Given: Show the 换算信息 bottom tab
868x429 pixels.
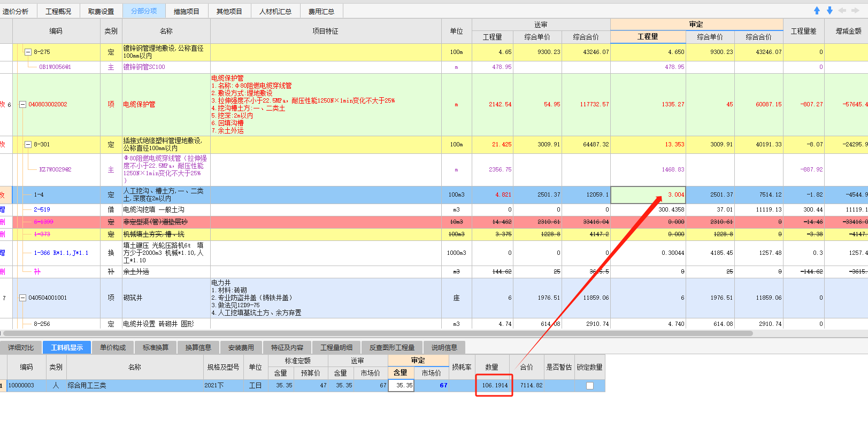Looking at the screenshot, I should click(198, 347).
